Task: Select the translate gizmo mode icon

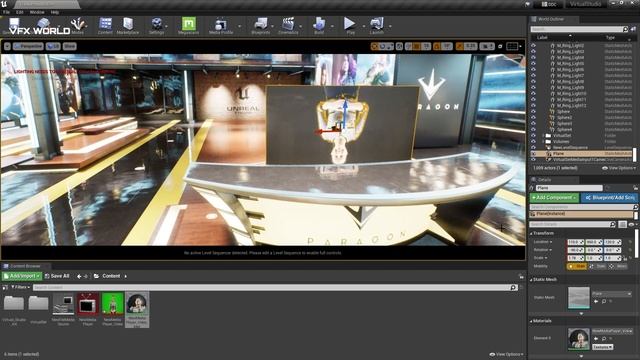Action: tap(374, 47)
